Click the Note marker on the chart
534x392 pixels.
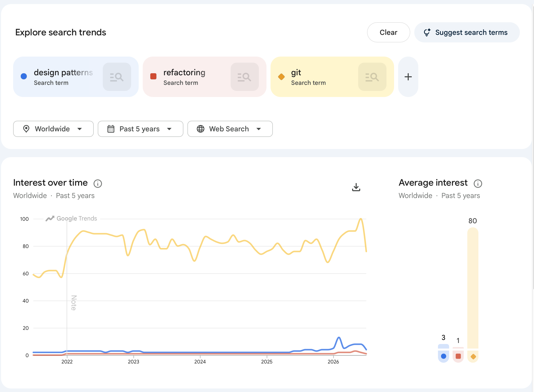[74, 303]
